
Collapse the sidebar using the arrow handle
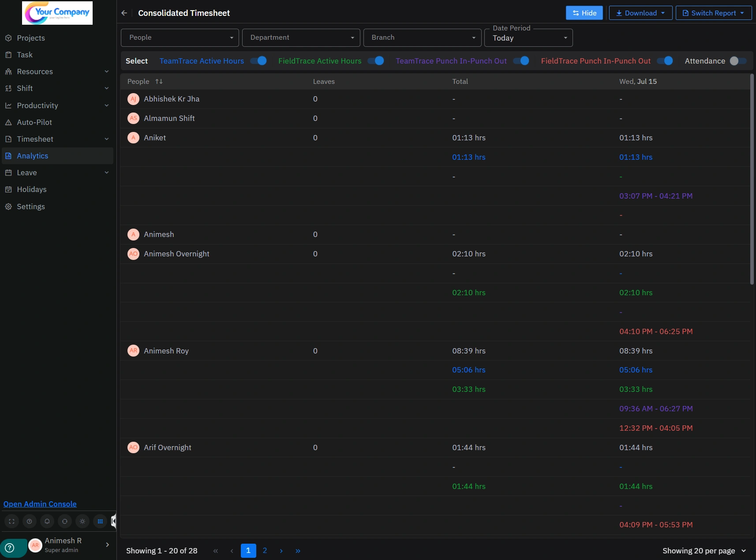pos(114,521)
